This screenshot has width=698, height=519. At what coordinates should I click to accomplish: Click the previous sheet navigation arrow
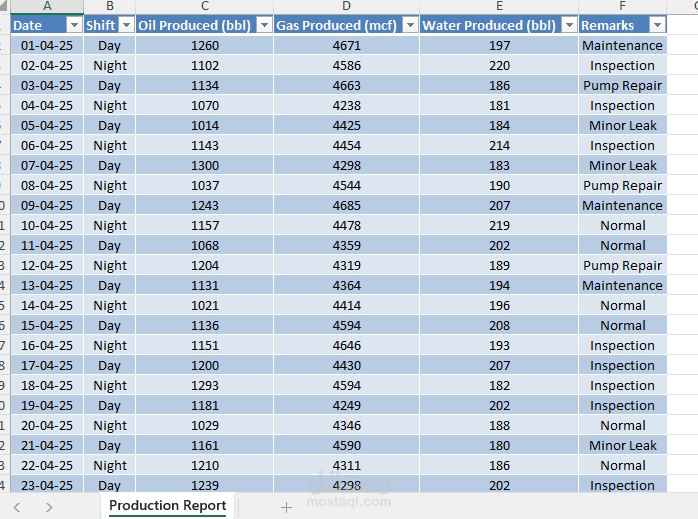point(17,507)
